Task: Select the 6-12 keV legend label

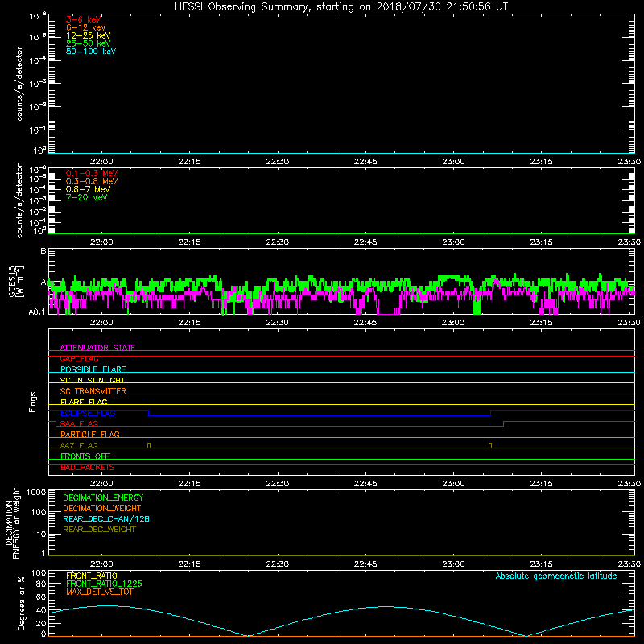Action: coord(86,27)
